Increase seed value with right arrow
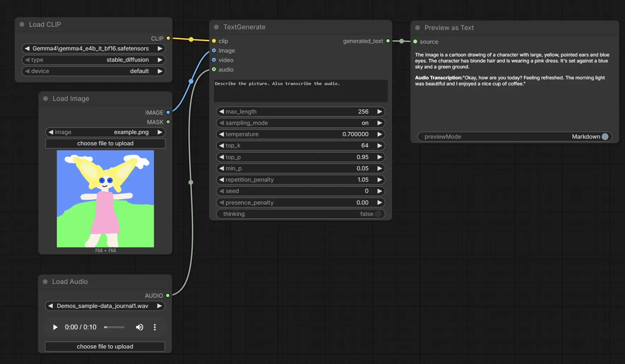 click(x=380, y=191)
